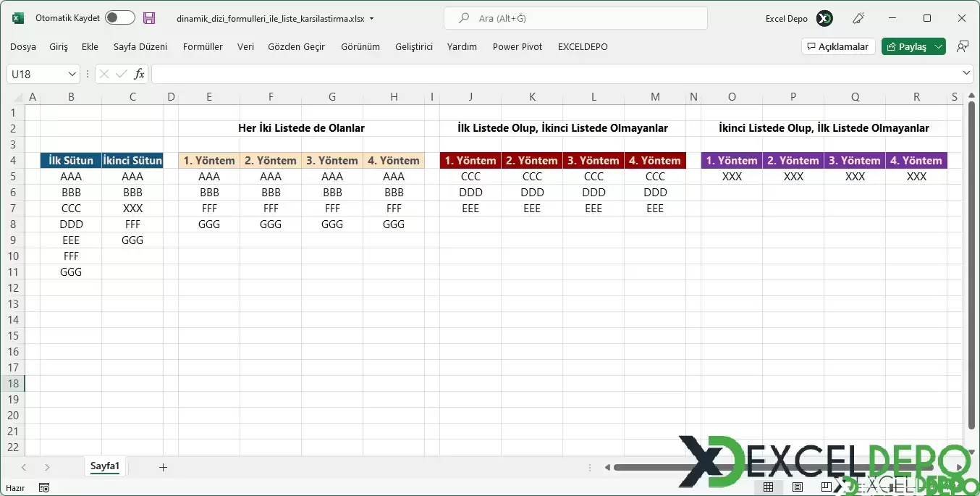The width and height of the screenshot is (980, 496).
Task: Click the formula bar Cancel X icon
Action: [x=104, y=74]
